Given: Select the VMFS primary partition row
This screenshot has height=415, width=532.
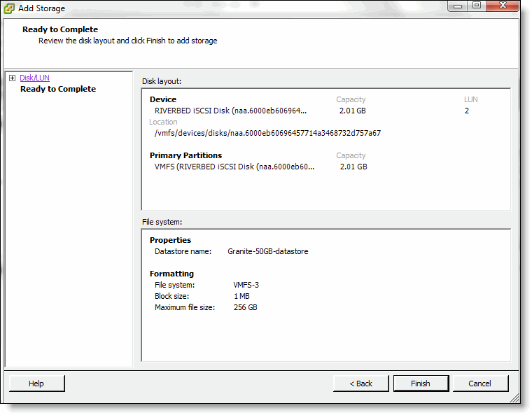Looking at the screenshot, I should point(234,167).
